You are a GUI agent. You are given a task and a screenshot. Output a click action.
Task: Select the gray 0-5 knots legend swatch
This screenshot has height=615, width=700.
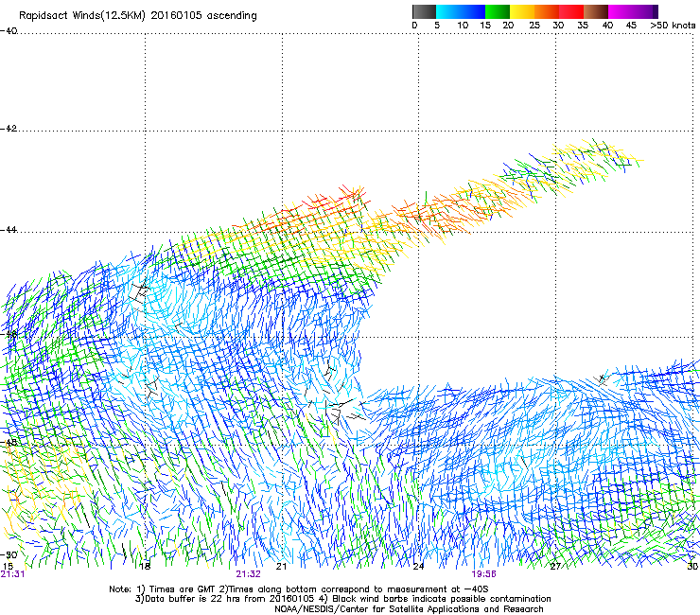(x=424, y=11)
